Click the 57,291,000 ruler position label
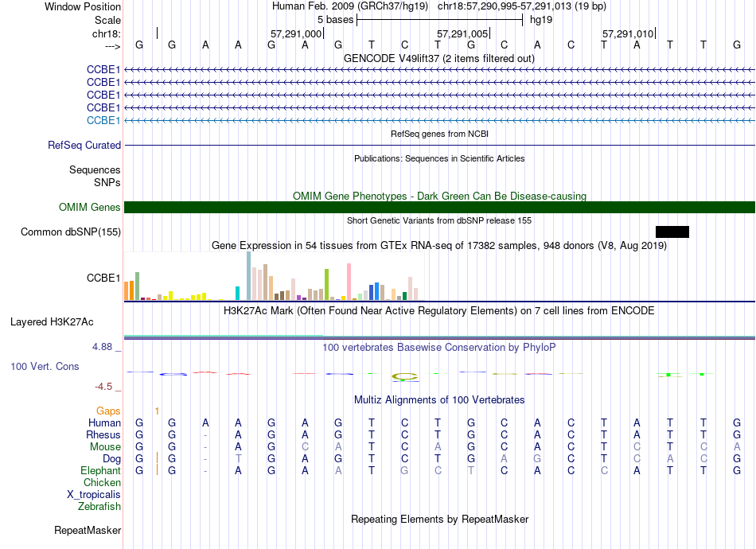The height and width of the screenshot is (549, 756). 296,33
